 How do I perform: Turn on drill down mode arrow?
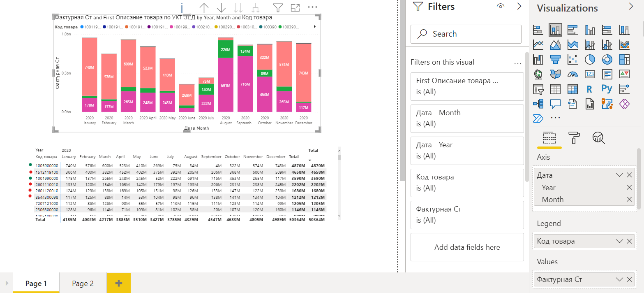click(x=221, y=7)
